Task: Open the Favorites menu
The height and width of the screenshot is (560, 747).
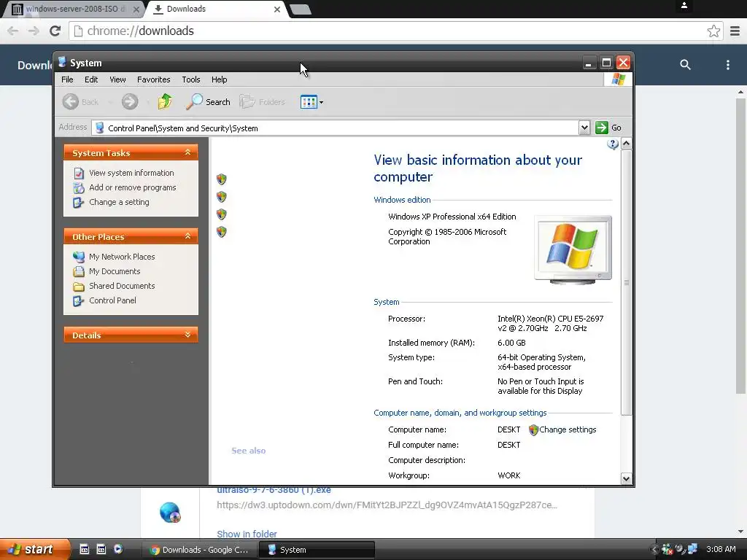Action: [153, 79]
